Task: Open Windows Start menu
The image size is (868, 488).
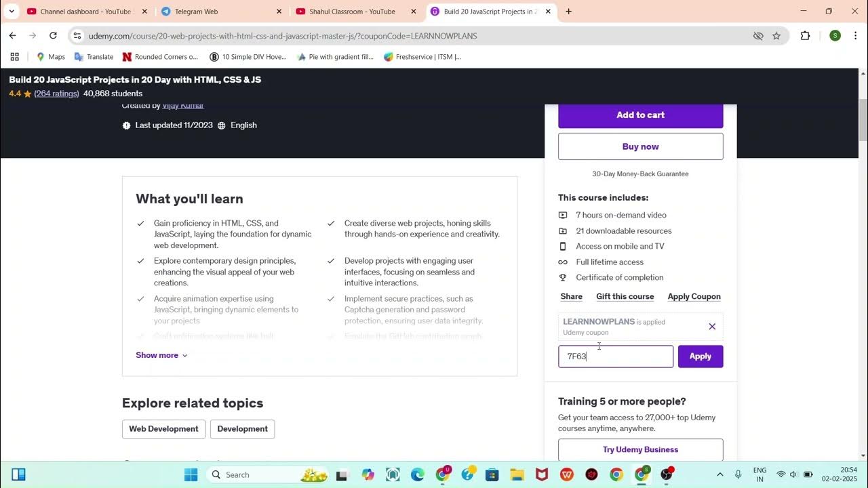Action: [191, 474]
